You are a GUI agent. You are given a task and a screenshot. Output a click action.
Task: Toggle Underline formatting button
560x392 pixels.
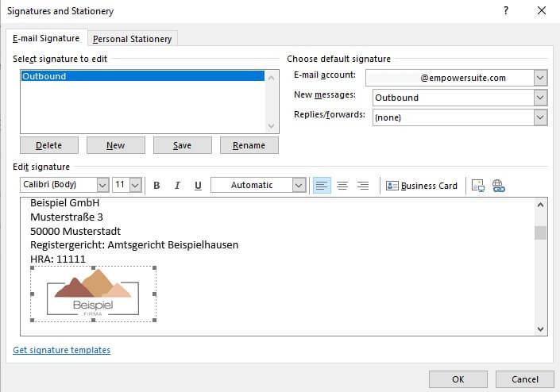198,186
